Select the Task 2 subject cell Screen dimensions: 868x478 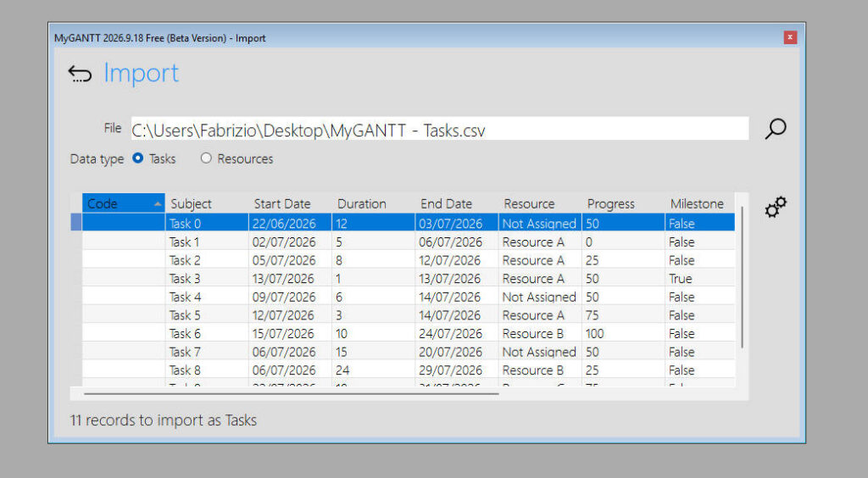coord(207,260)
